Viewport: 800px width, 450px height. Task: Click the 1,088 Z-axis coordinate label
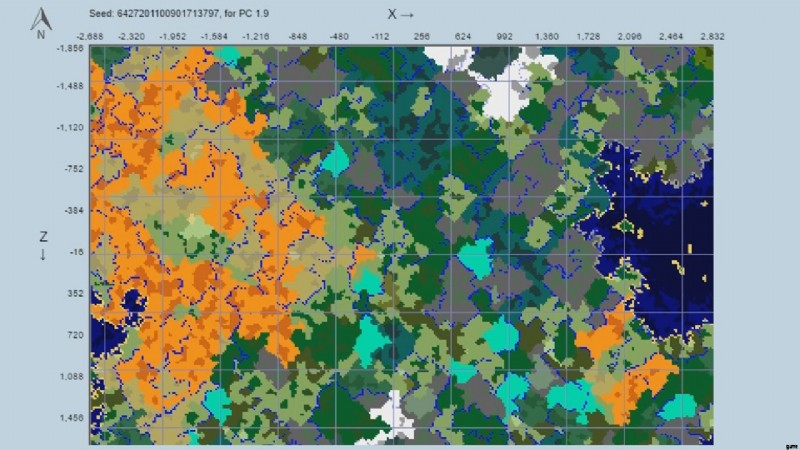pos(71,377)
